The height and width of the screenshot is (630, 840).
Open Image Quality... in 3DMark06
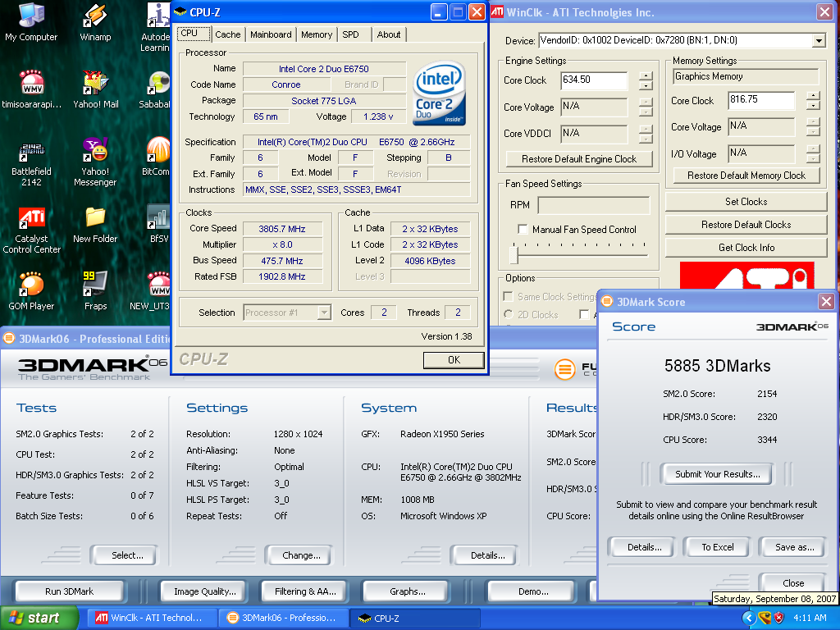point(204,591)
